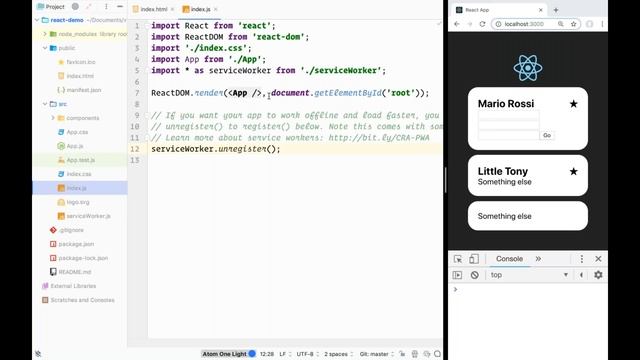Collapse the src folder

click(45, 104)
